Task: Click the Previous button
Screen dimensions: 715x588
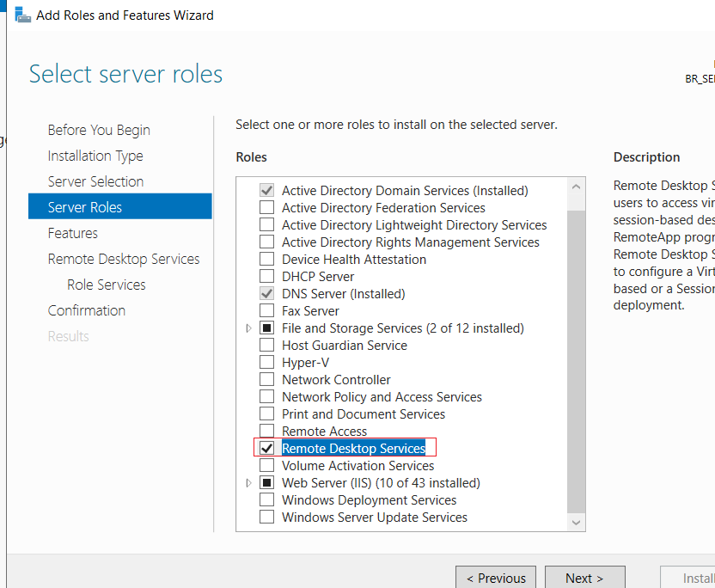Action: (x=496, y=578)
